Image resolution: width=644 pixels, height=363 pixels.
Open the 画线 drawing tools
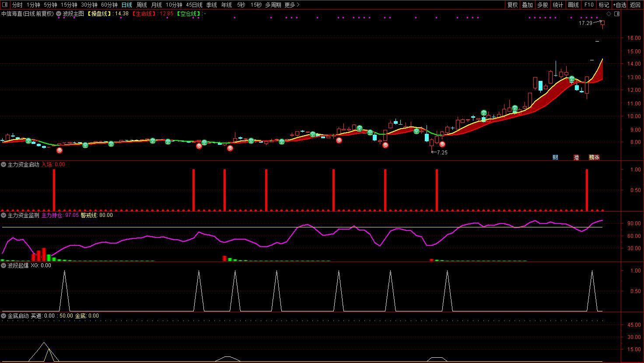[573, 5]
